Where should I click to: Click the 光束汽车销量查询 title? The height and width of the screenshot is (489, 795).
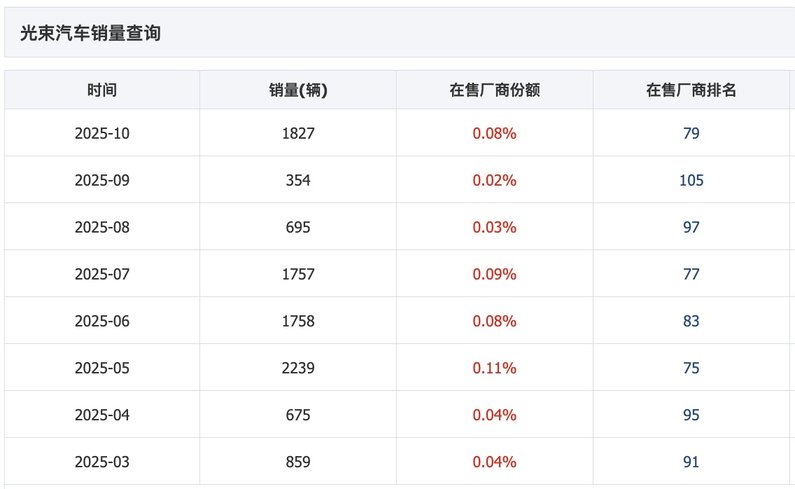[x=91, y=34]
